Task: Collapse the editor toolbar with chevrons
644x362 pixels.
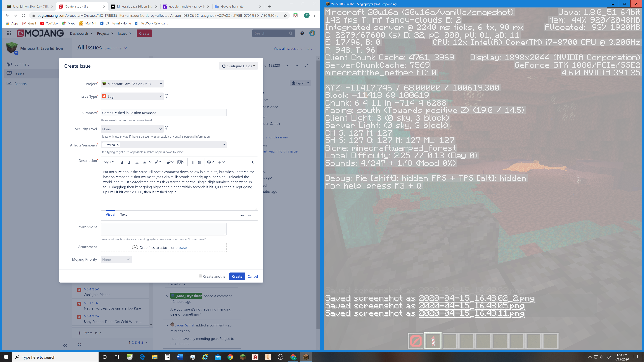Action: pos(253,162)
